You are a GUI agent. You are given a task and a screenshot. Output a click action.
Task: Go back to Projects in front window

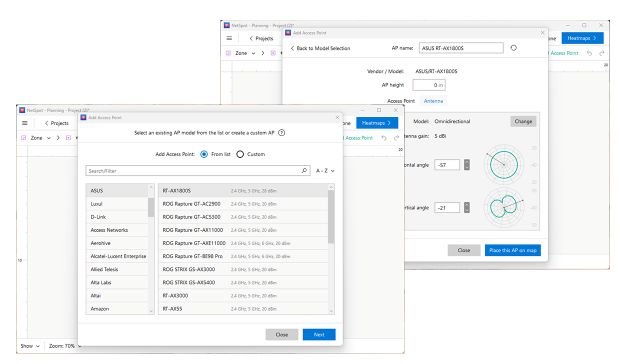(x=57, y=123)
